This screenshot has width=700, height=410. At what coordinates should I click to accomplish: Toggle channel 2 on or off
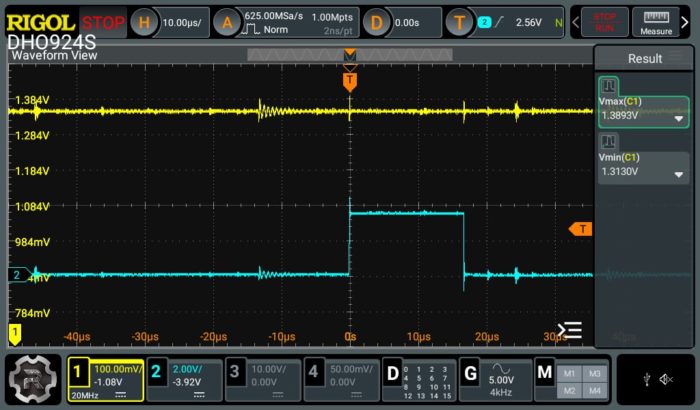coord(158,370)
